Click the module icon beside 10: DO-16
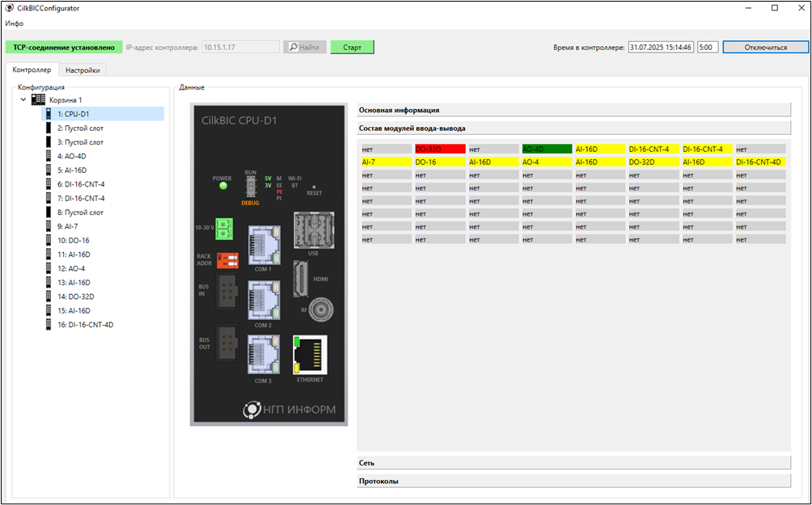Screen dimensions: 812x505 49,240
